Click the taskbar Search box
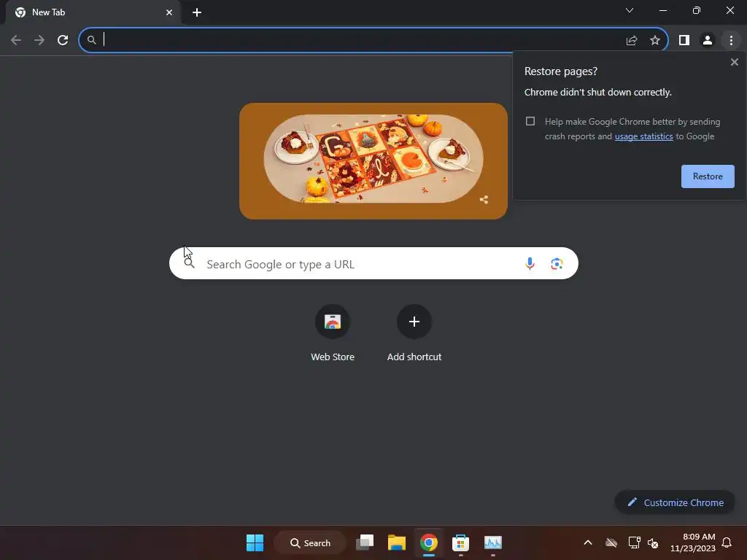This screenshot has width=747, height=560. click(x=310, y=542)
